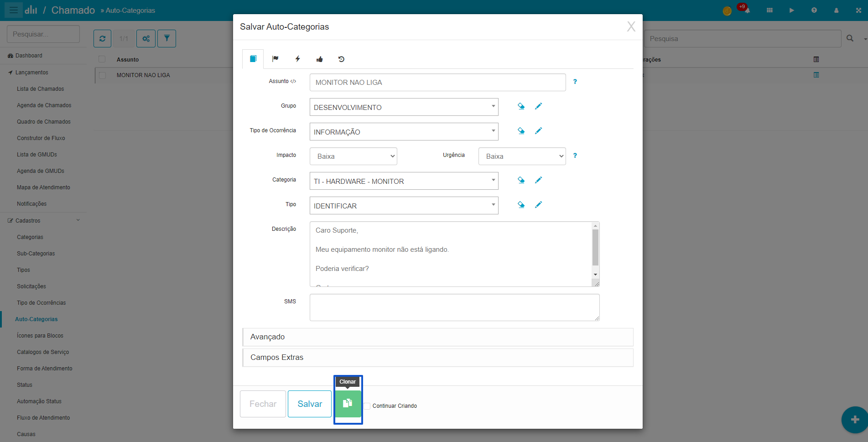Viewport: 868px width, 442px height.
Task: Open the book tab in the dialog
Action: click(253, 59)
